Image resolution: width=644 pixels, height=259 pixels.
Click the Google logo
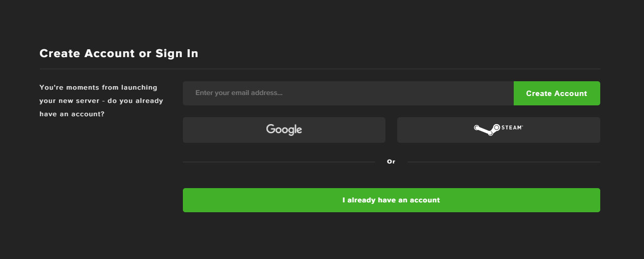(x=284, y=129)
